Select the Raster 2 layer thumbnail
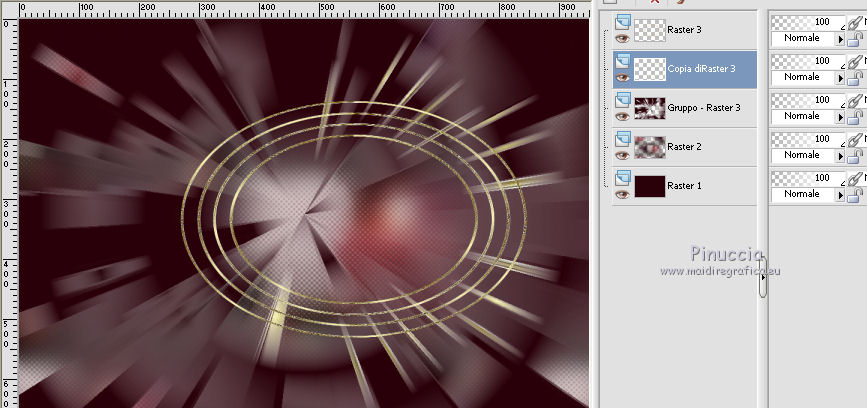867x408 pixels. (650, 148)
